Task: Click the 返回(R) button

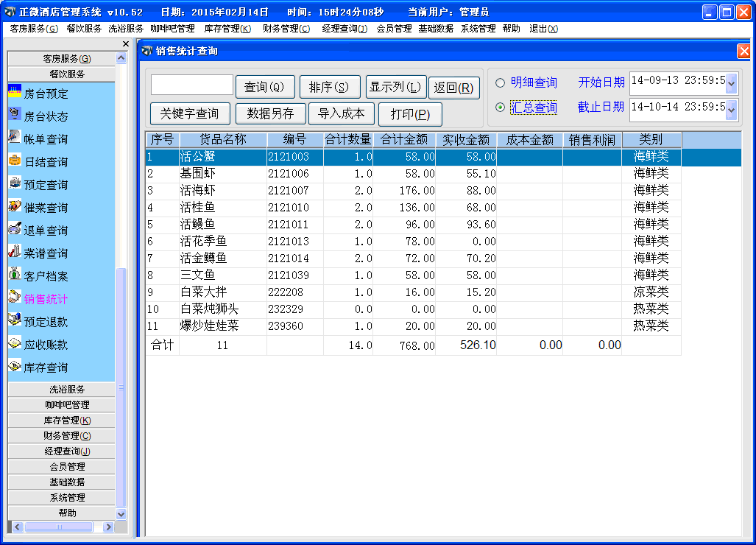Action: pos(453,88)
